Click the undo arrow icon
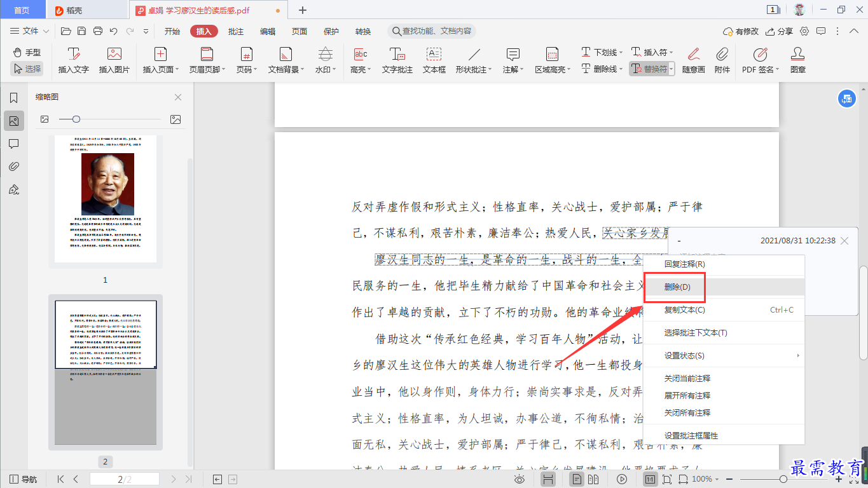The image size is (868, 488). (114, 31)
